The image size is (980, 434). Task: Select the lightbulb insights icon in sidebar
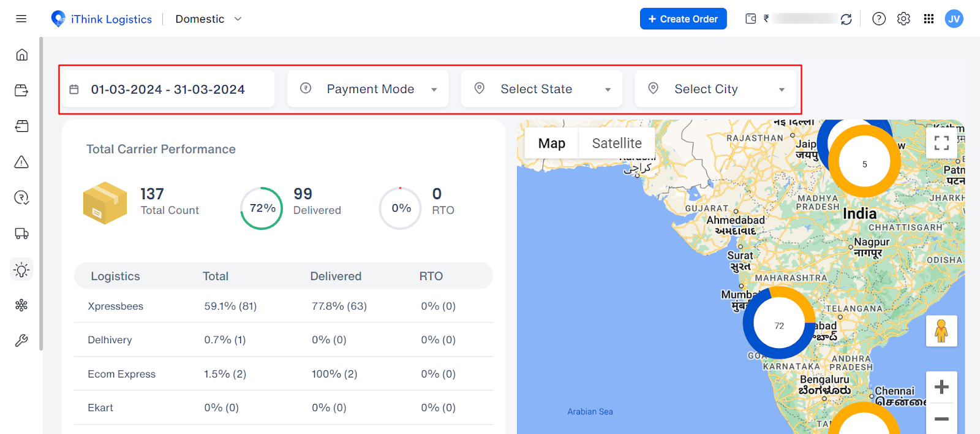[x=21, y=270]
